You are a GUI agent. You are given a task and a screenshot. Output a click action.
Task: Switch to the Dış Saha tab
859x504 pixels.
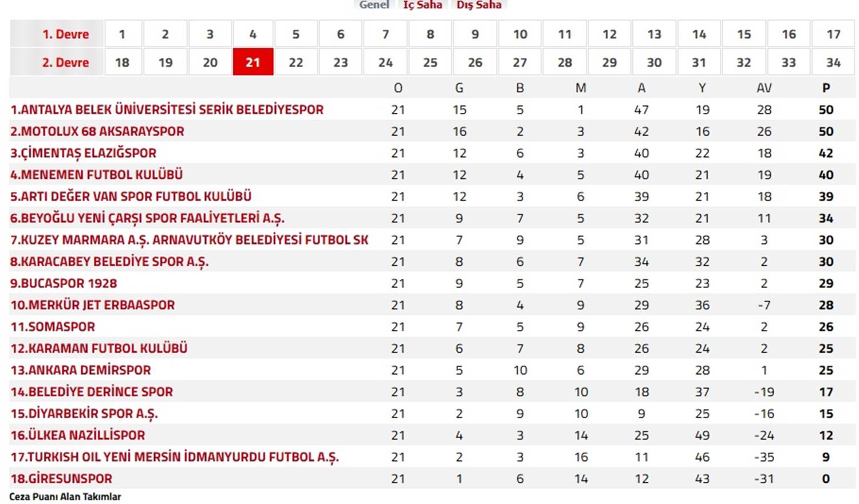coord(479,5)
